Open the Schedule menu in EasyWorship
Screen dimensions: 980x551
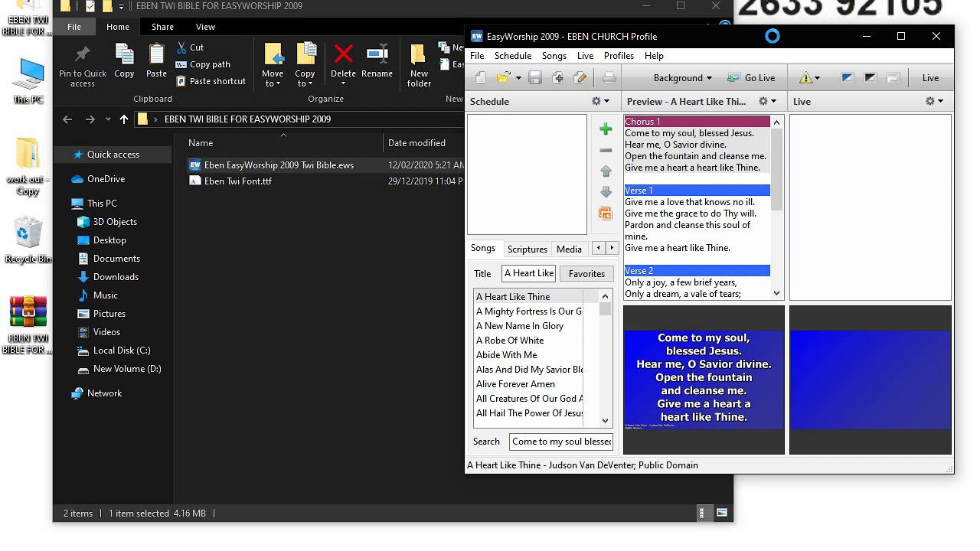coord(513,56)
